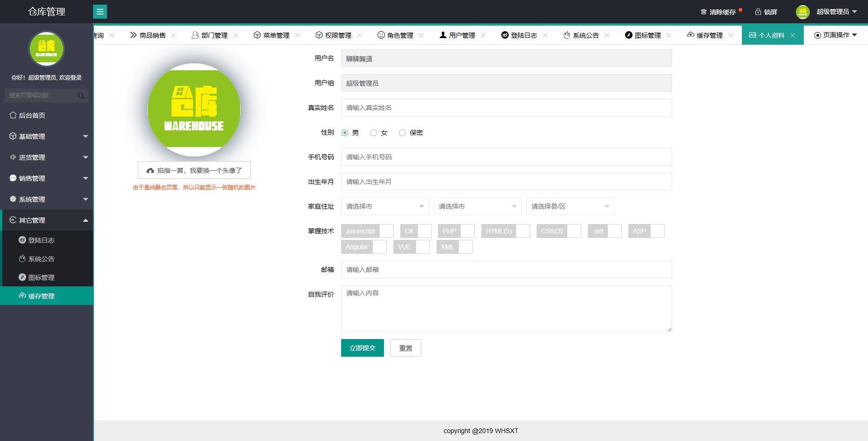Open the 请选择县/区 dropdown
The width and height of the screenshot is (868, 441).
point(570,206)
